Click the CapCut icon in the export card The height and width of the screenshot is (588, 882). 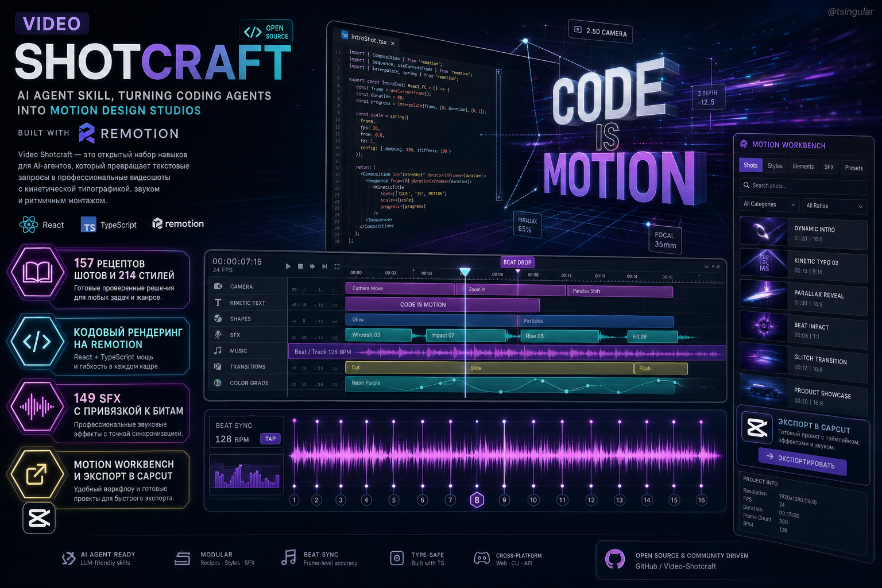pyautogui.click(x=757, y=427)
